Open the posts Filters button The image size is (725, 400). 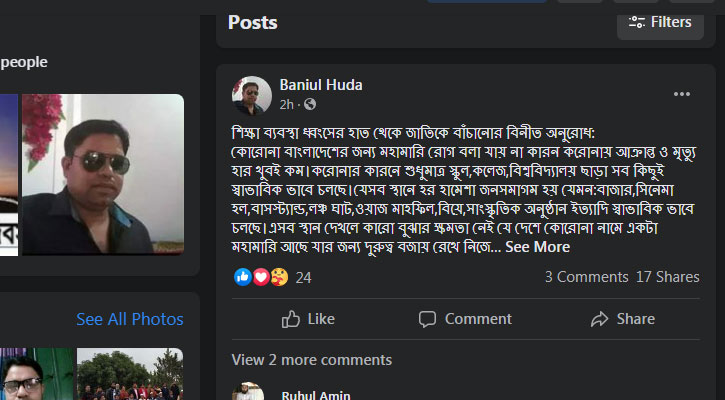pos(660,22)
